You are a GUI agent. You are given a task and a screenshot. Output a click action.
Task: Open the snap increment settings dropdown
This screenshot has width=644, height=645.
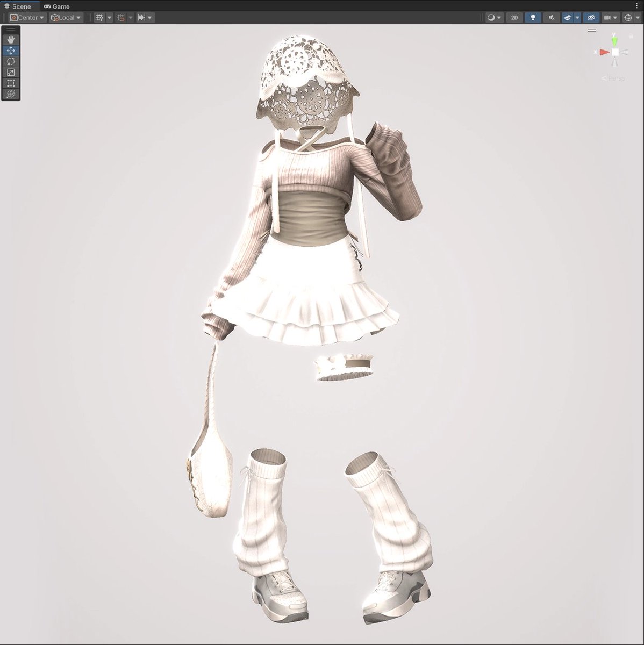click(145, 18)
